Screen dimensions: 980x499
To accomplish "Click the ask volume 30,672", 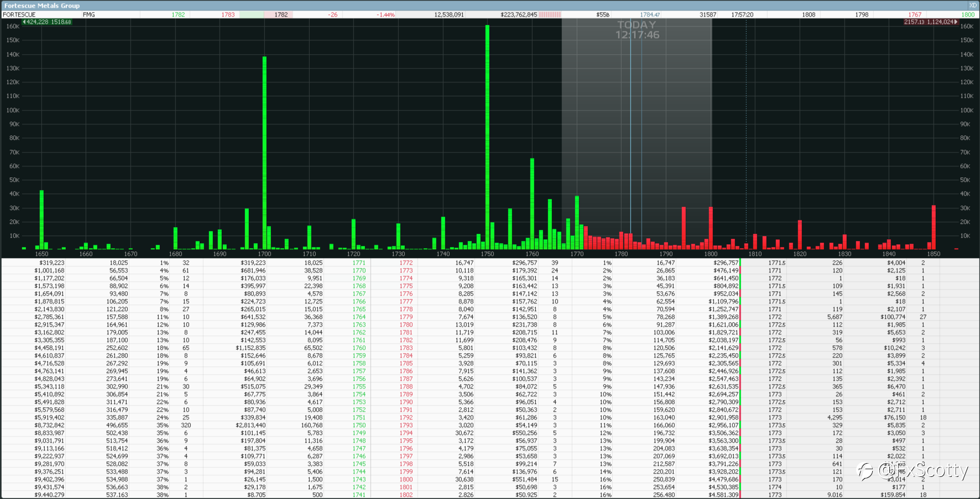I will [465, 433].
